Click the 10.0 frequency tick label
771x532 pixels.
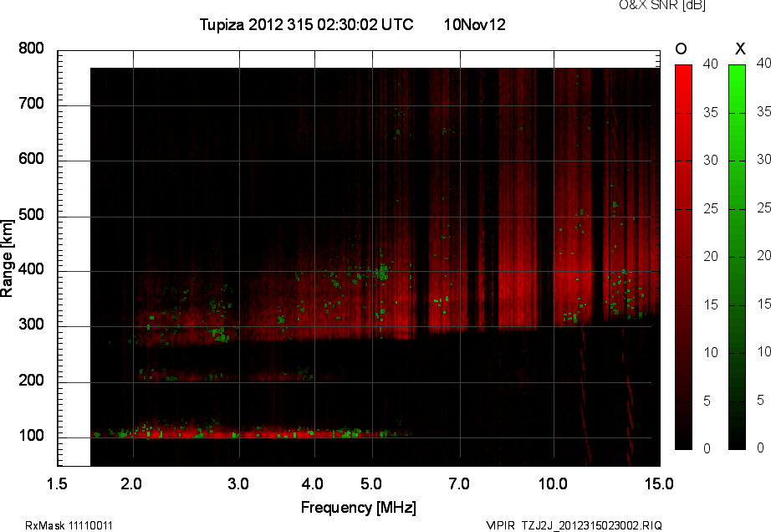click(553, 483)
